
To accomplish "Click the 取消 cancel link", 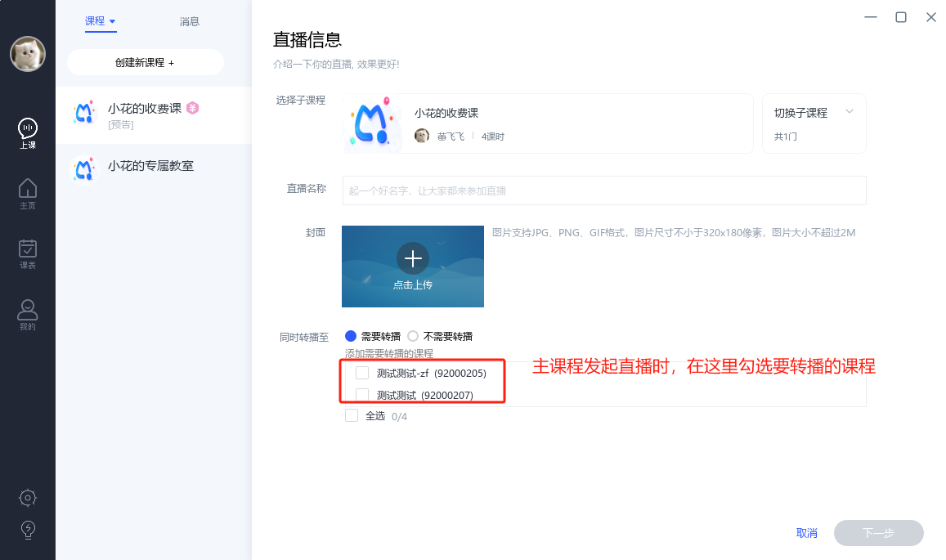I will (x=807, y=533).
